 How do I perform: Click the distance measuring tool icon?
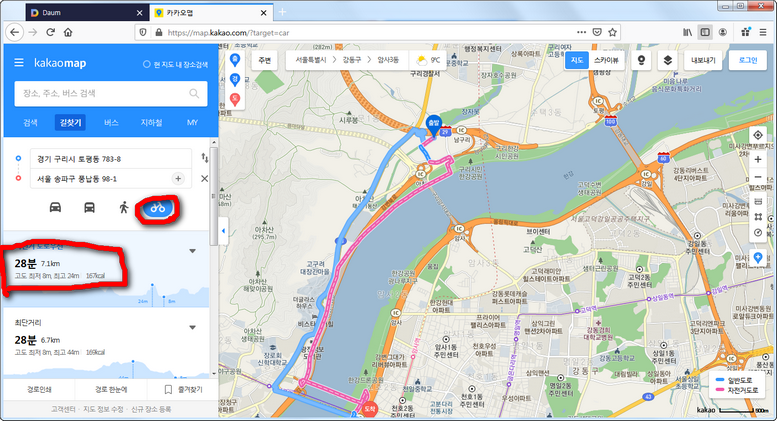point(758,202)
